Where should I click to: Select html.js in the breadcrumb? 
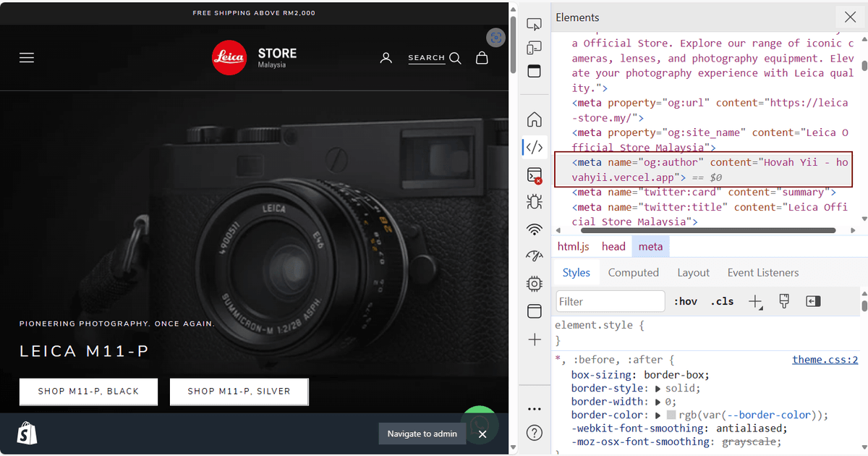click(x=573, y=246)
